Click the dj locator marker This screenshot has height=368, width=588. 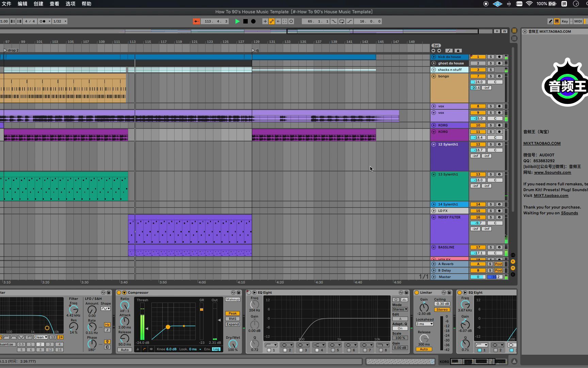click(x=255, y=50)
